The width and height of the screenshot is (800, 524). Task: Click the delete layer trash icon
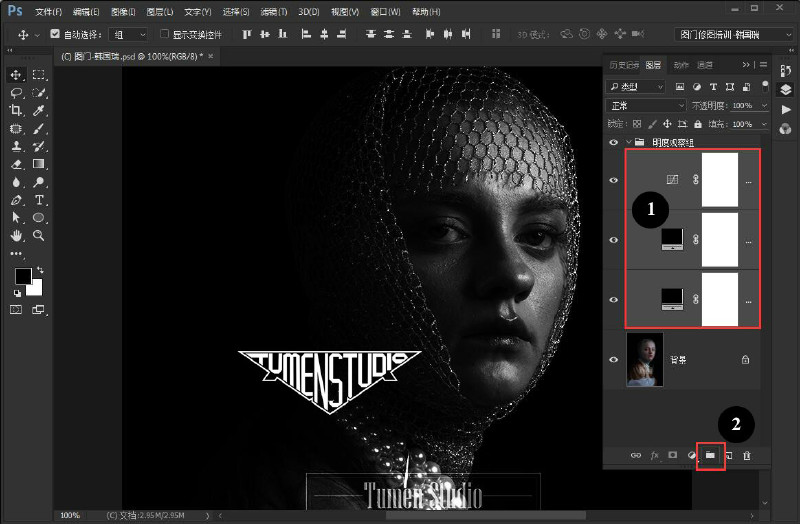[x=747, y=455]
